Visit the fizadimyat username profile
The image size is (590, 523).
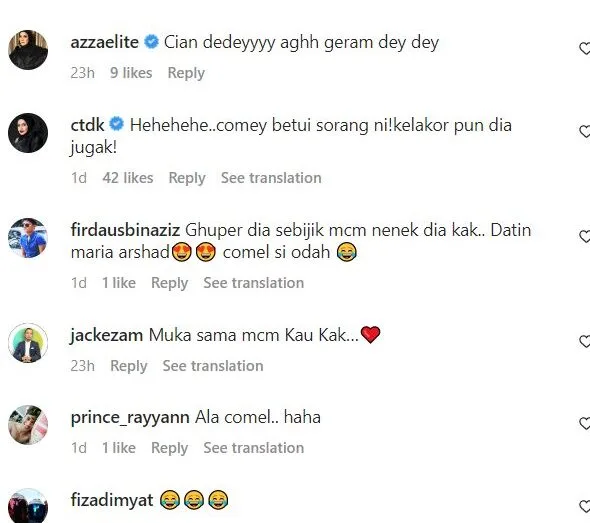(x=112, y=500)
